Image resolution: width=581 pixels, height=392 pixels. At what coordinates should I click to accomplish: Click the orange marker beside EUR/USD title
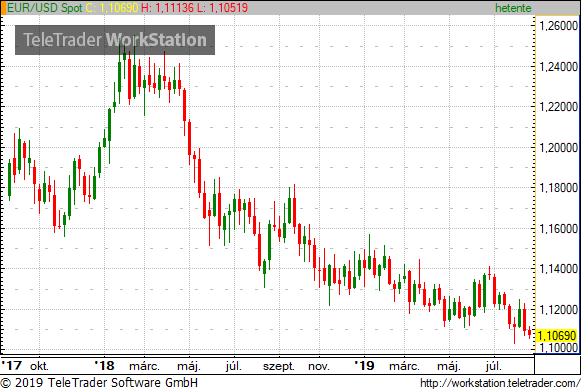pos(3,8)
